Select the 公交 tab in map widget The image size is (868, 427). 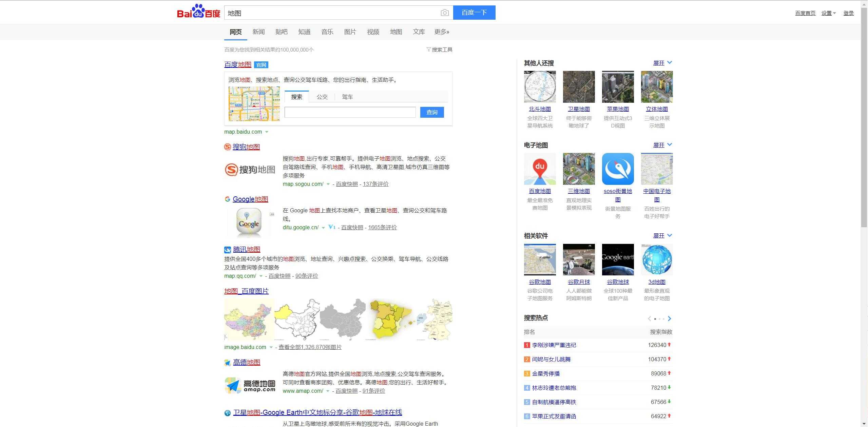point(322,97)
